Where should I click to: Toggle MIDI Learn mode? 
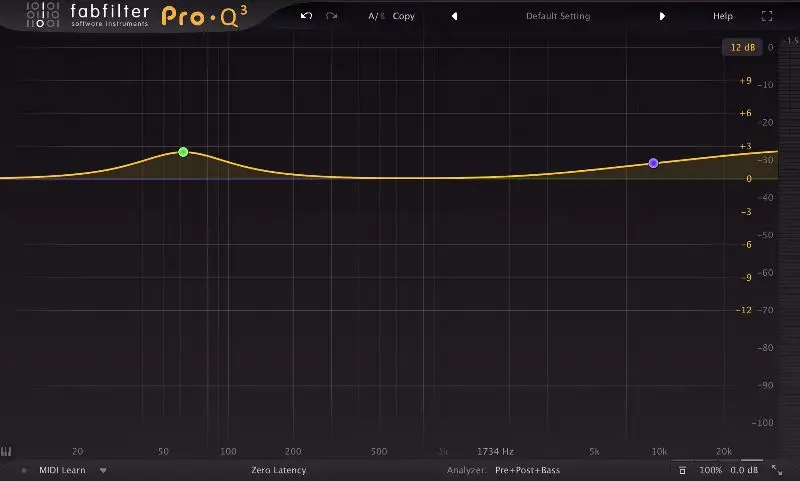(x=61, y=470)
